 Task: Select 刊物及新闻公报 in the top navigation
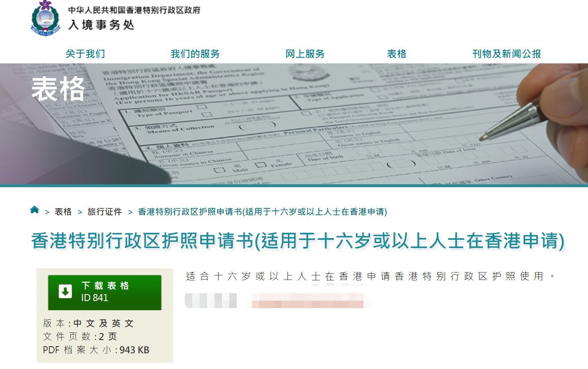point(507,53)
